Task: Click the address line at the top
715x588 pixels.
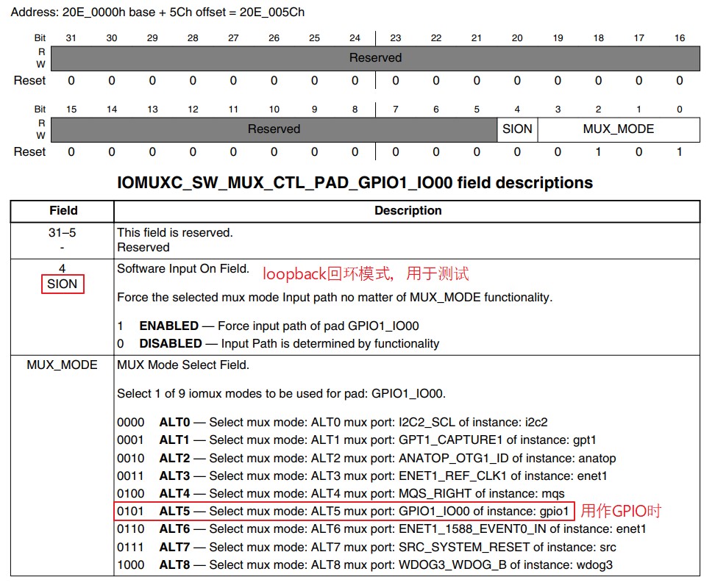Action: 157,12
